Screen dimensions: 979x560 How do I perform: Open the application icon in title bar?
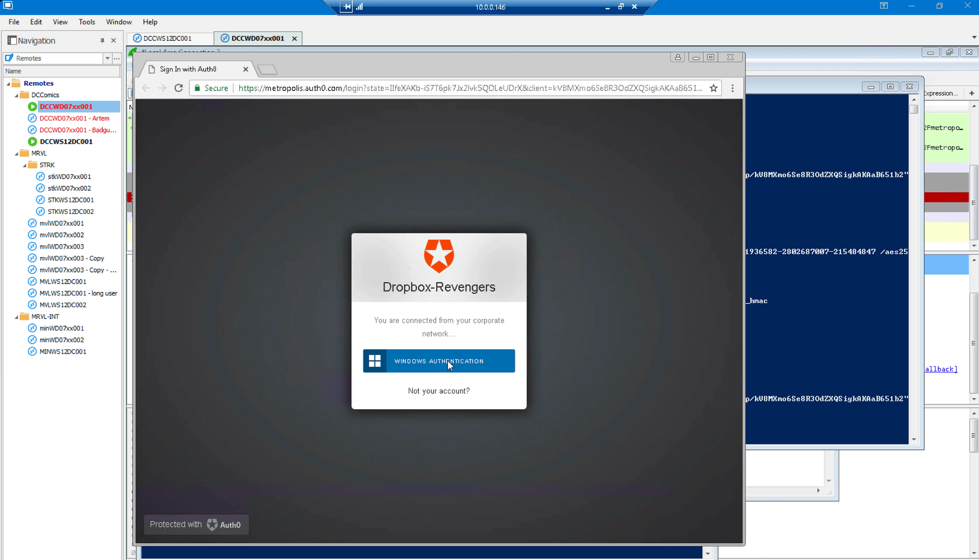coord(8,6)
